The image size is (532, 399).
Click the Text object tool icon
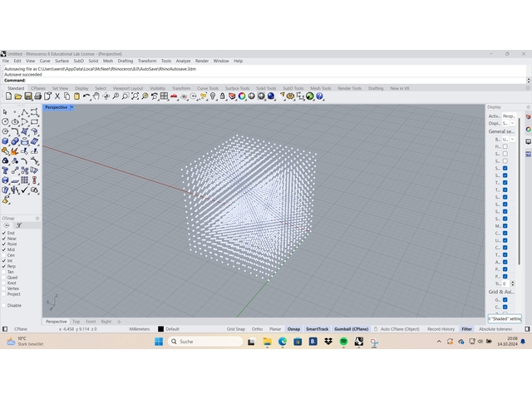click(5, 170)
